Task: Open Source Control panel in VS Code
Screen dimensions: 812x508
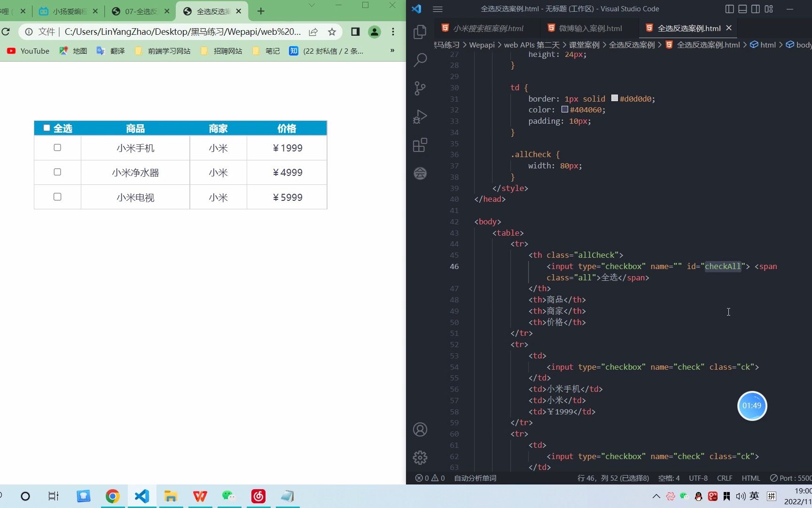Action: pyautogui.click(x=420, y=88)
